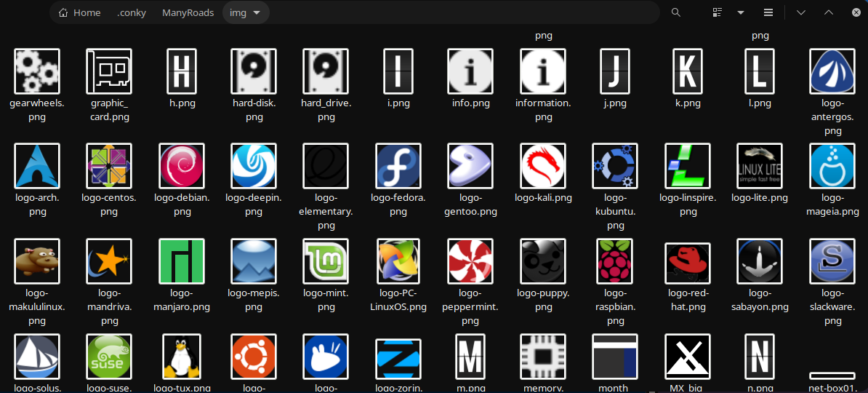Select the logo-solus sailboat icon

click(x=36, y=356)
